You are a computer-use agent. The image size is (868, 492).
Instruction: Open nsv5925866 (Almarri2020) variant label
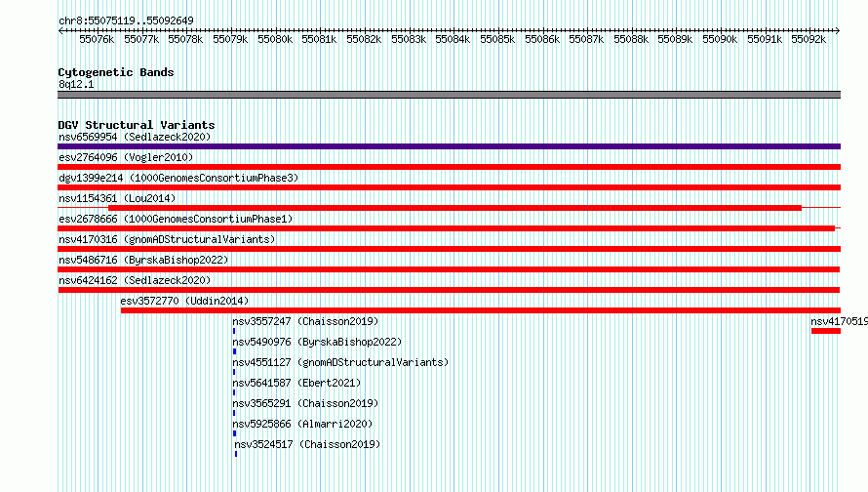302,424
